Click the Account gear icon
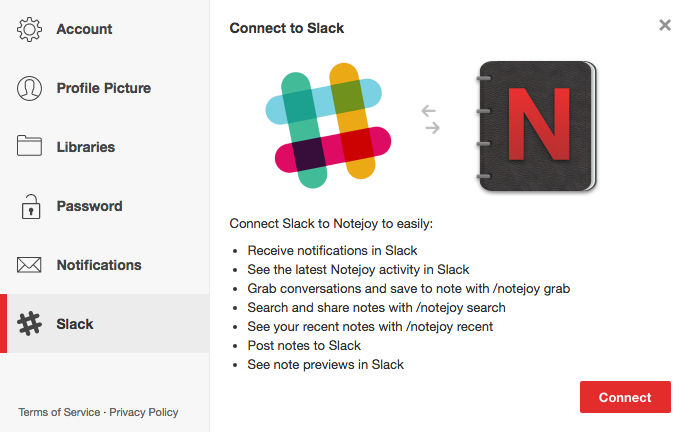The image size is (689, 432). [29, 29]
